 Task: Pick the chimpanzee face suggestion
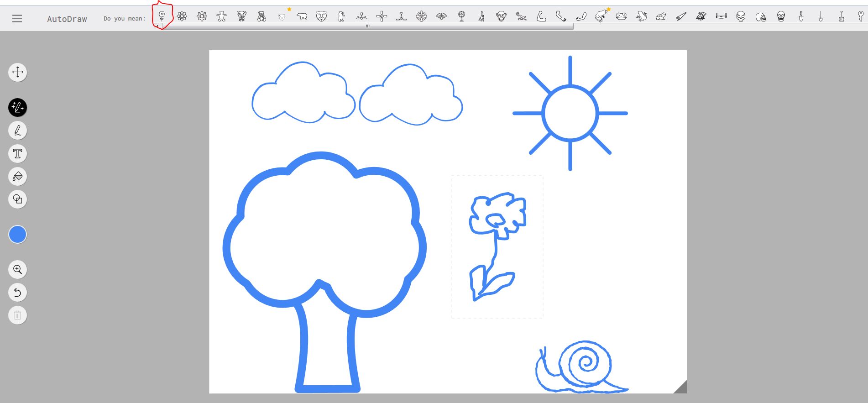click(502, 17)
